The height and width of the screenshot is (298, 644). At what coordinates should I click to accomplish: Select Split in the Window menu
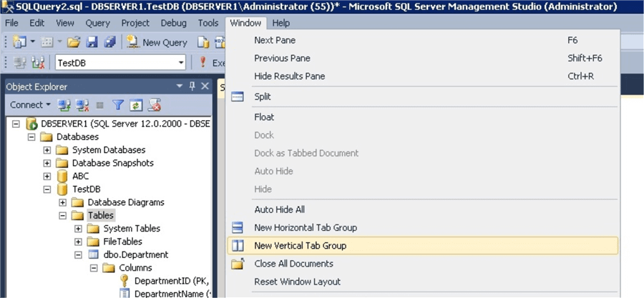422,96
